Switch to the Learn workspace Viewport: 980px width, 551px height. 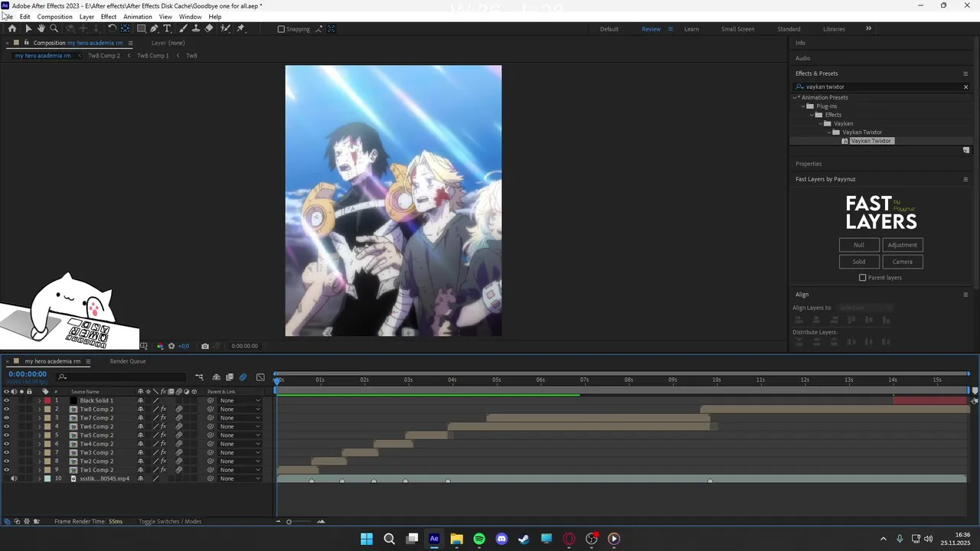click(x=691, y=29)
